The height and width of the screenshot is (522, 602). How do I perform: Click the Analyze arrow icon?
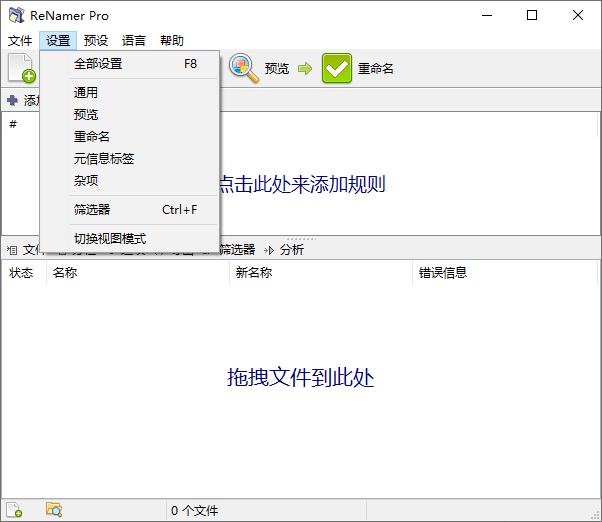(x=269, y=251)
